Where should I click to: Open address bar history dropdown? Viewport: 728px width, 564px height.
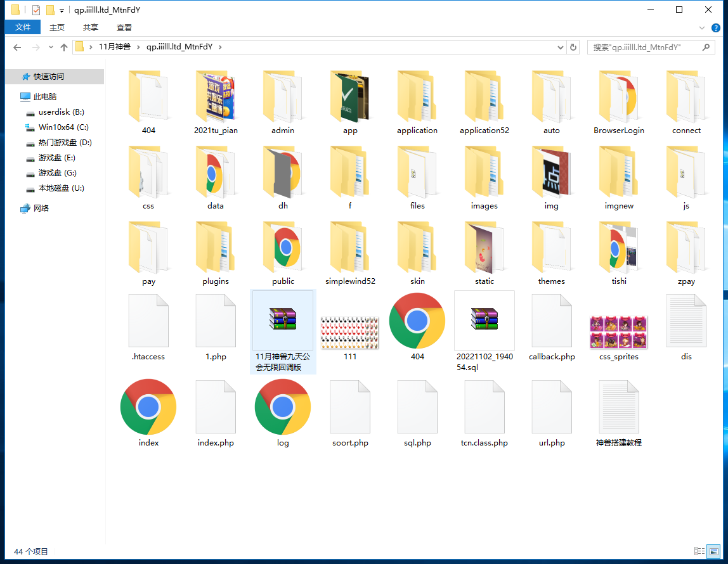coord(560,48)
